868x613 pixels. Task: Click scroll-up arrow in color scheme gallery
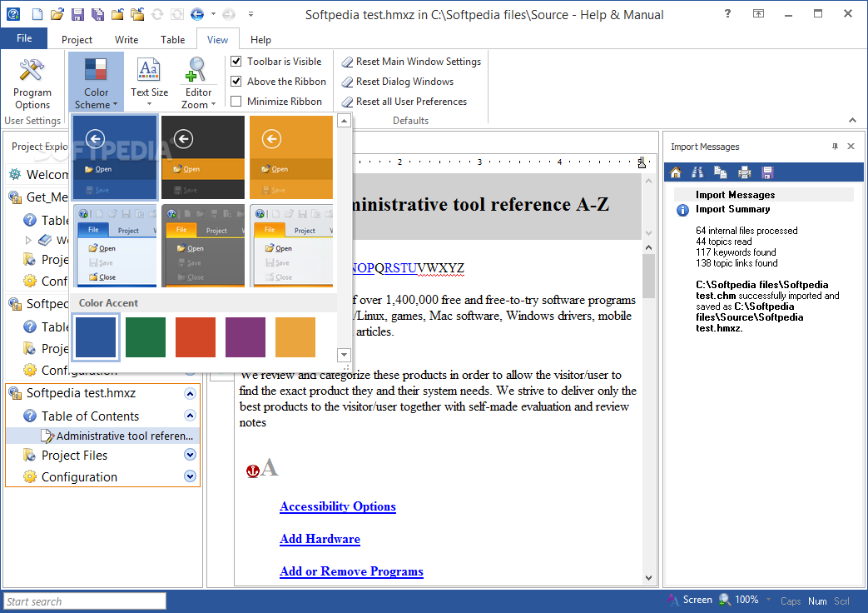point(344,121)
